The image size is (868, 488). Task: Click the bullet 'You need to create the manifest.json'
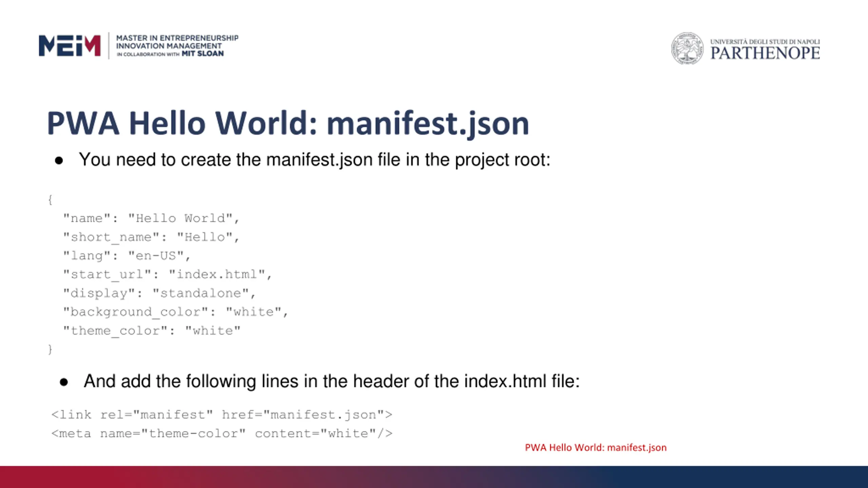coord(314,160)
